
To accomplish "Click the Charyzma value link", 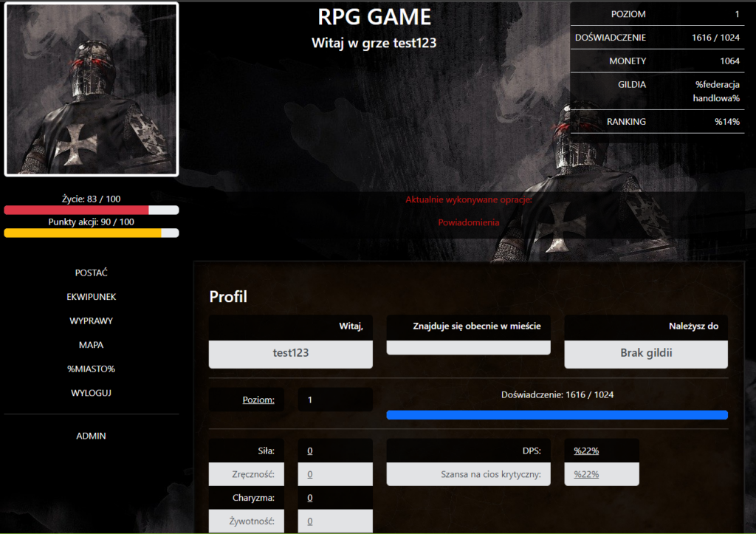I will 310,498.
